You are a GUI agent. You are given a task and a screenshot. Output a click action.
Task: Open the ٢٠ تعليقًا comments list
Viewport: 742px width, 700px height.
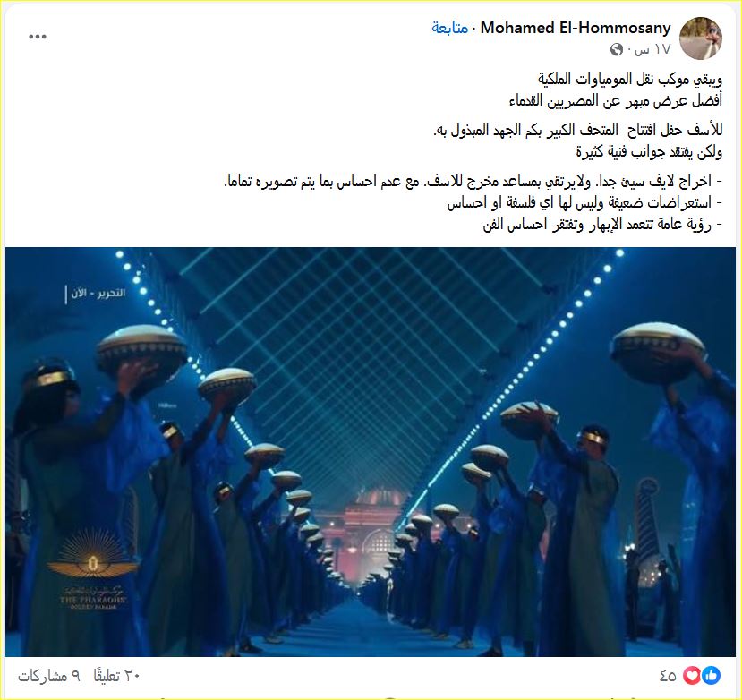(117, 676)
